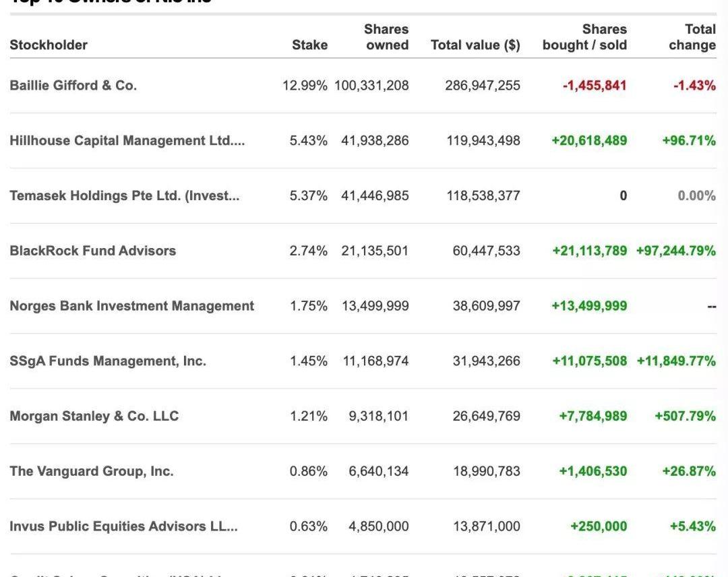728x577 pixels.
Task: Click the Stockholder column header
Action: coord(49,45)
